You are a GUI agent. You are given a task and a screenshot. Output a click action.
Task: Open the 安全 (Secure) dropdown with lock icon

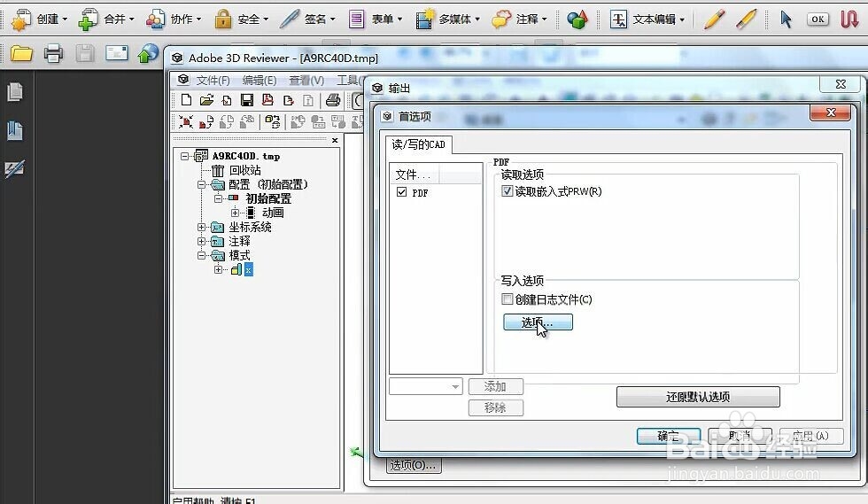(241, 19)
